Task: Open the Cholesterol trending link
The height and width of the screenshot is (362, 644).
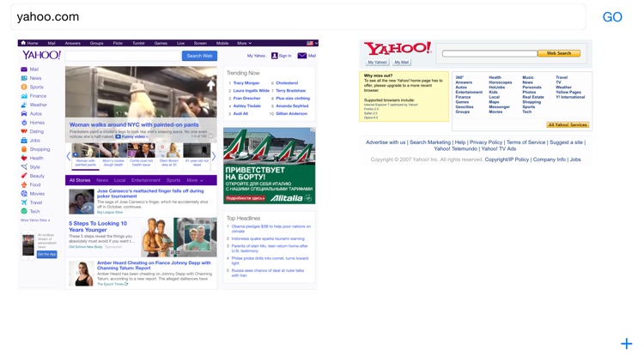Action: [x=287, y=83]
